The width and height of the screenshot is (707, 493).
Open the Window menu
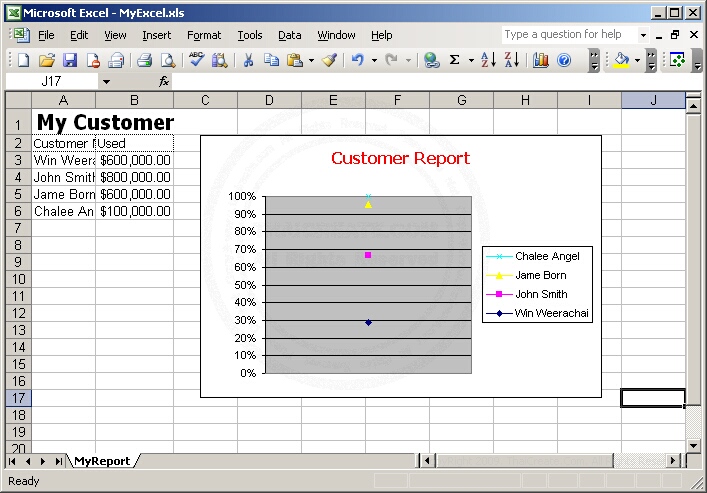pyautogui.click(x=336, y=35)
